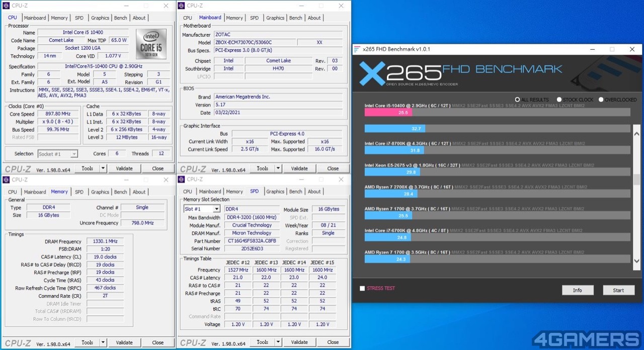Open About tab in the SPD window
The height and width of the screenshot is (350, 644).
click(x=314, y=191)
